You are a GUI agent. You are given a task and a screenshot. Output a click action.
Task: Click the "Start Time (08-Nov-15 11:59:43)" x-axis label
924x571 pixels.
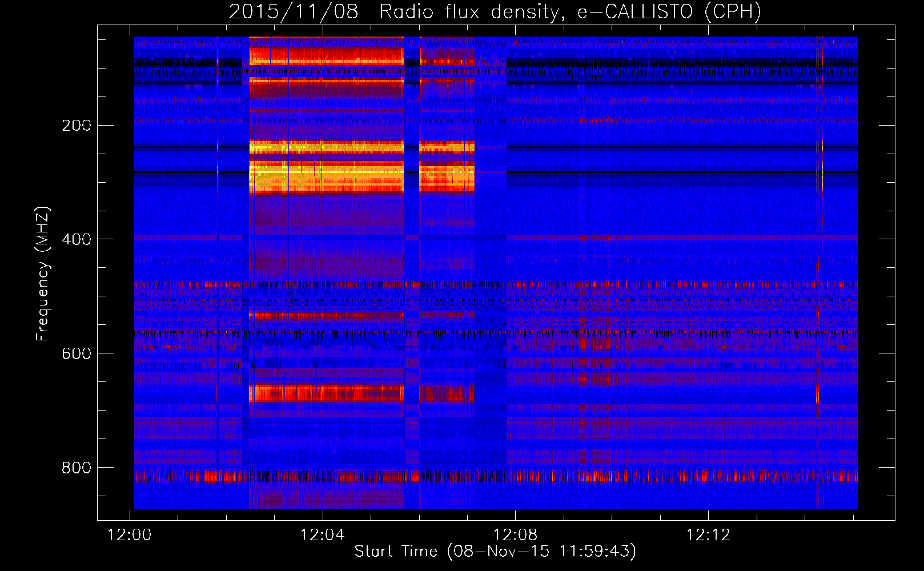495,552
